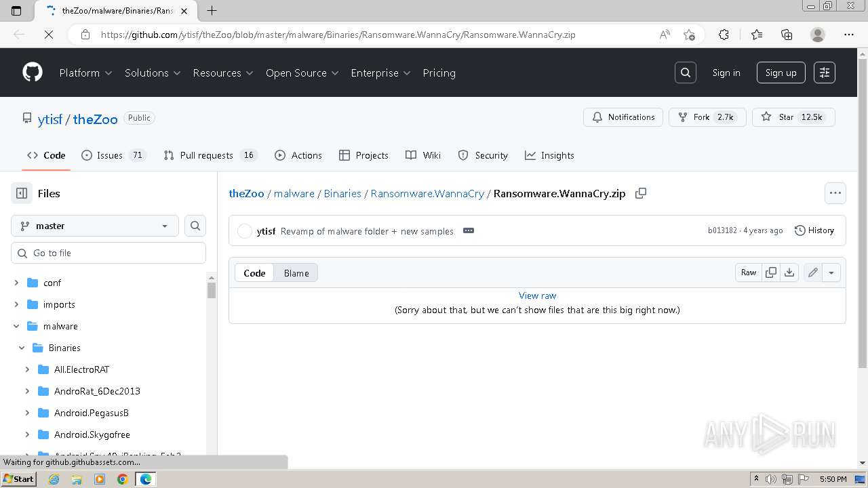The width and height of the screenshot is (868, 488).
Task: Expand the All.ElectroRAT folder
Action: [x=27, y=369]
